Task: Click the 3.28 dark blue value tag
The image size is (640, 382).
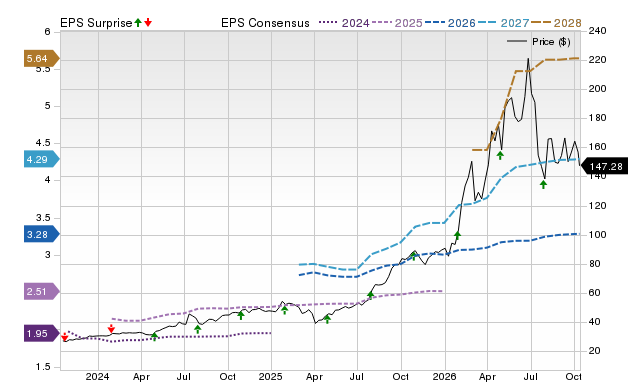Action: (41, 234)
